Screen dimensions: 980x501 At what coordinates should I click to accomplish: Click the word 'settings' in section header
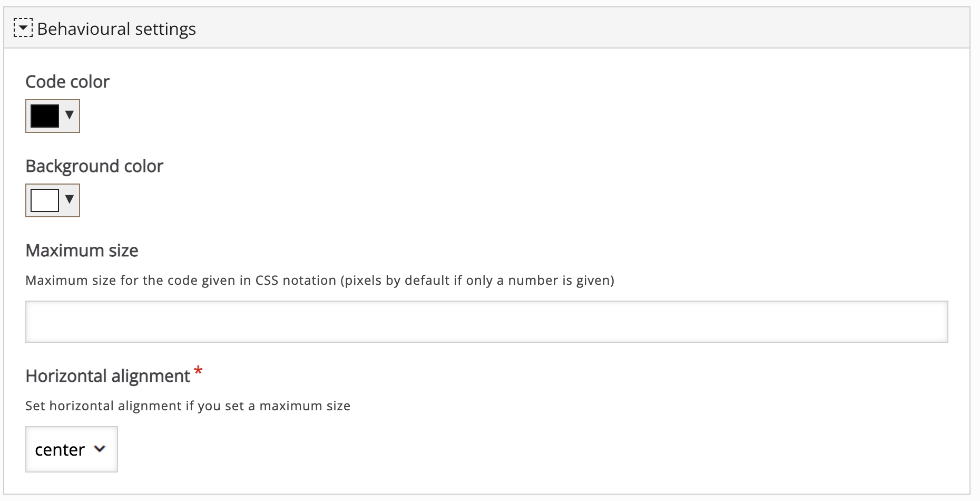coord(165,29)
